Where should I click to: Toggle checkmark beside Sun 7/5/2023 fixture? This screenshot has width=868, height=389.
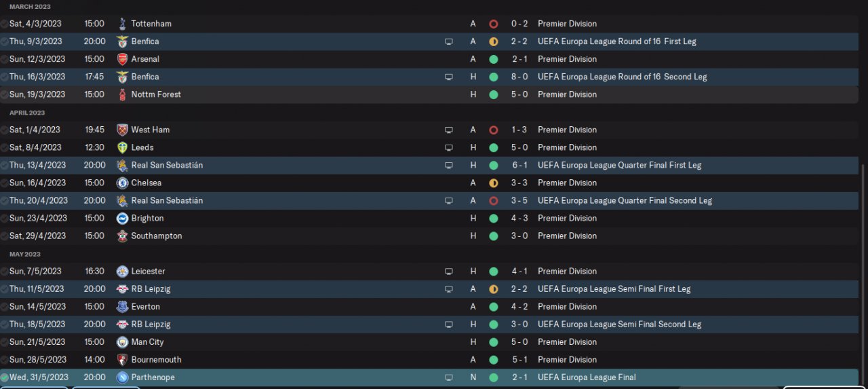5,272
